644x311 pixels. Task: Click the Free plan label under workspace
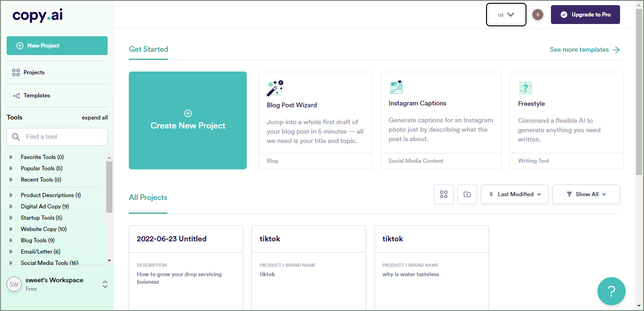pyautogui.click(x=31, y=289)
